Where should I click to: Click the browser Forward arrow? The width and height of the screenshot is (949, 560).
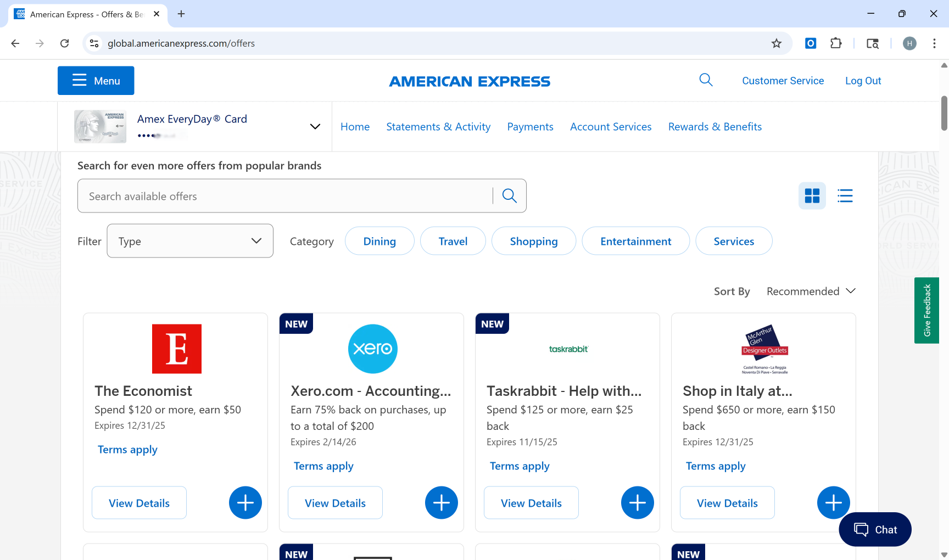tap(40, 43)
